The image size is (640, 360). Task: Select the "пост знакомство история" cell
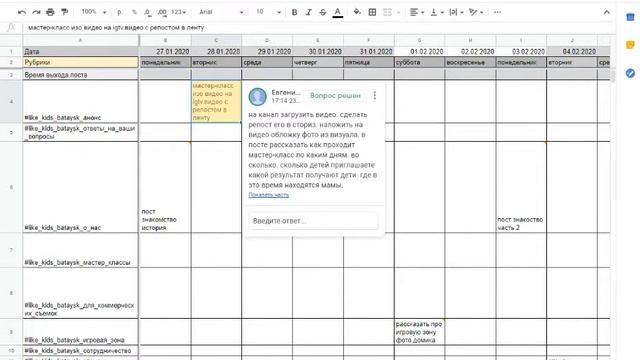point(165,187)
